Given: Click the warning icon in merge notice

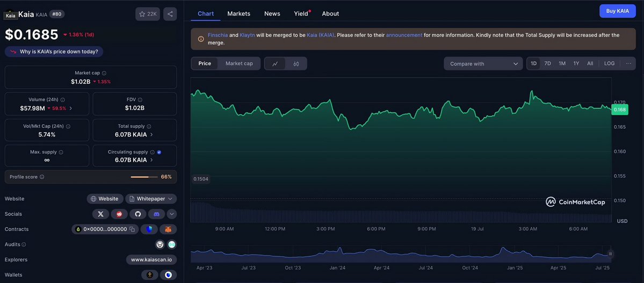Looking at the screenshot, I should [201, 39].
